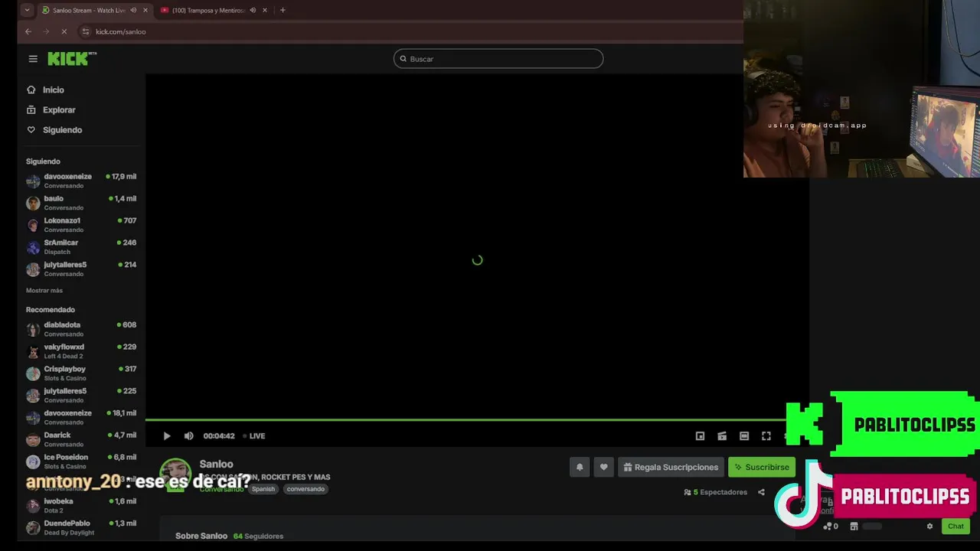Open davooxeneize channel with 17,9 mil viewers
Image resolution: width=980 pixels, height=551 pixels.
click(x=81, y=181)
